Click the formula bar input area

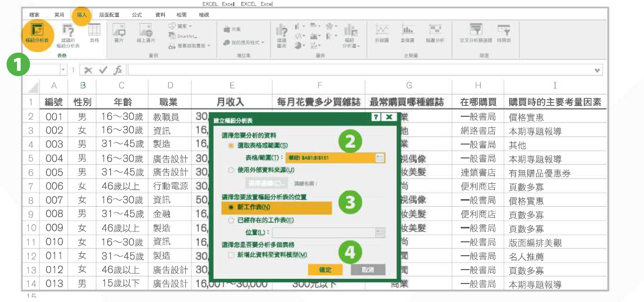365,70
